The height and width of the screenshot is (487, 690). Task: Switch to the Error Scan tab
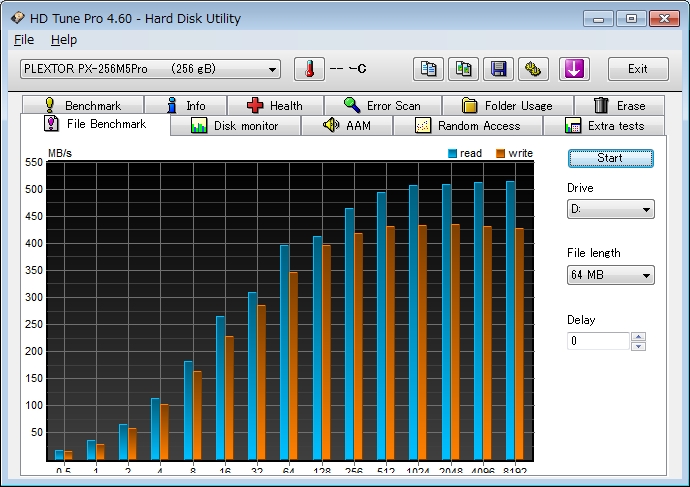[x=382, y=105]
